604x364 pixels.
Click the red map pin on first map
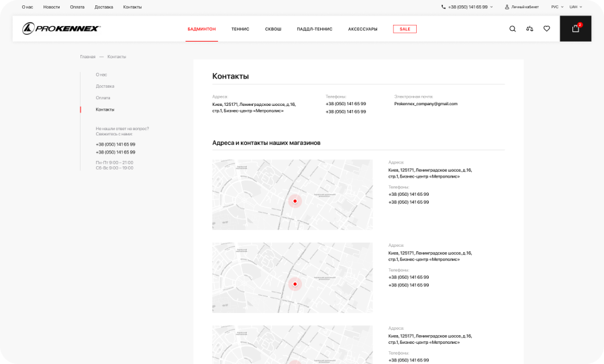click(x=295, y=201)
